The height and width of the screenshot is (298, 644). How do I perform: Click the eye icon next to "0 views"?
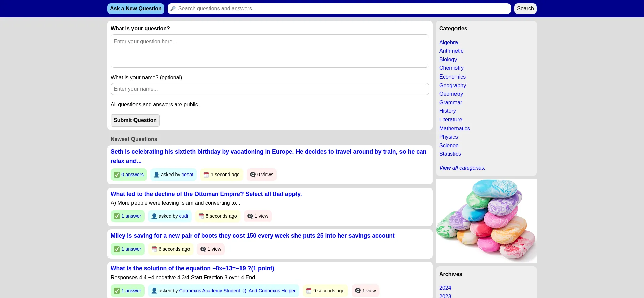point(253,175)
